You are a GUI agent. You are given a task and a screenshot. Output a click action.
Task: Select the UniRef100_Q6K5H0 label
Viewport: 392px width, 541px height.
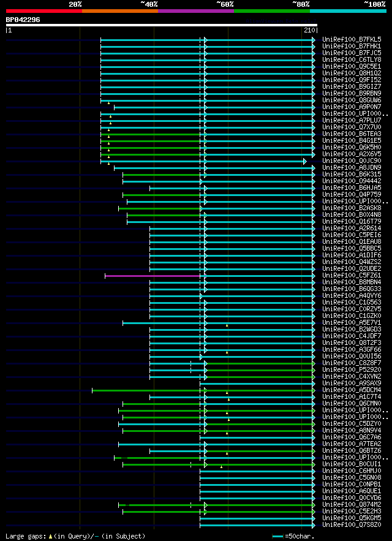click(352, 147)
